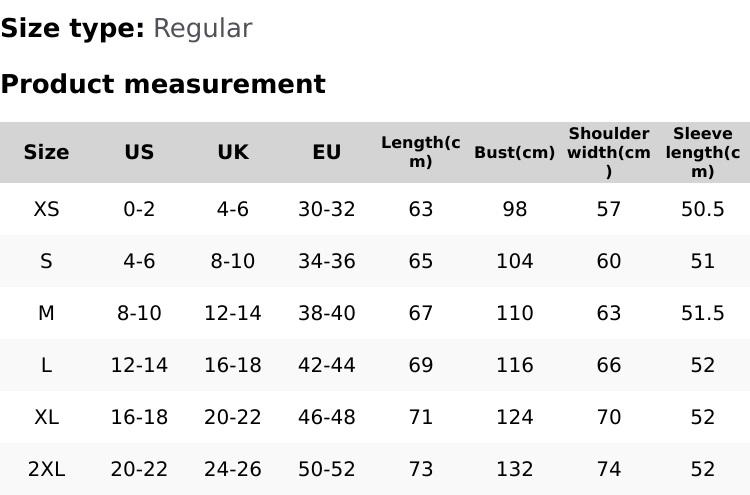750x495 pixels.
Task: Click the "Shoulder width(cm)" column header
Action: pos(608,152)
